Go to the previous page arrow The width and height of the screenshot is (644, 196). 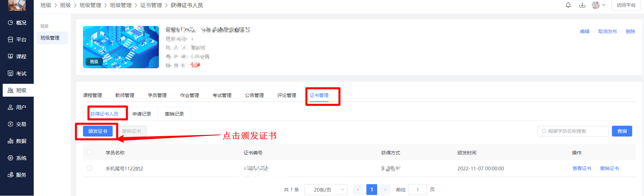click(358, 190)
